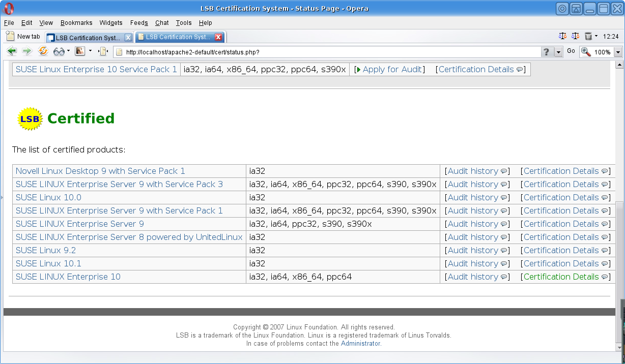
Task: Click speech bubble after Audit history for Novell Linux Desktop 9
Action: 504,171
